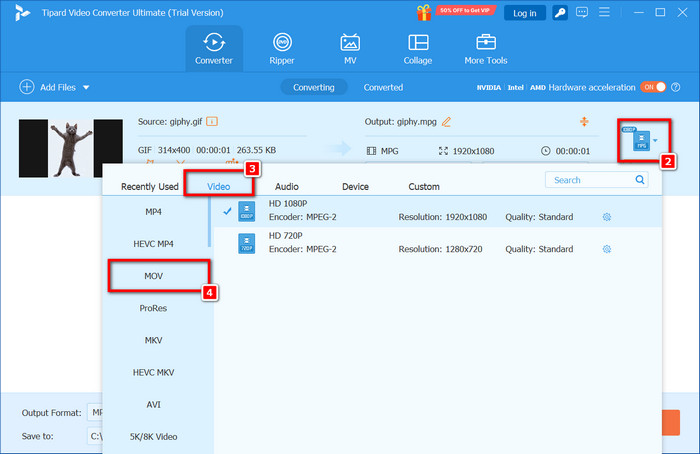The width and height of the screenshot is (700, 454).
Task: Open More Tools toolbox
Action: coord(486,49)
